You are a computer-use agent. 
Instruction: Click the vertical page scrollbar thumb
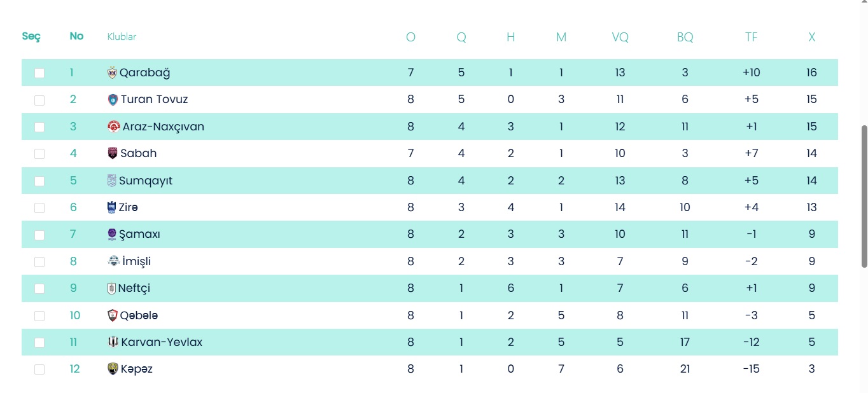864,196
